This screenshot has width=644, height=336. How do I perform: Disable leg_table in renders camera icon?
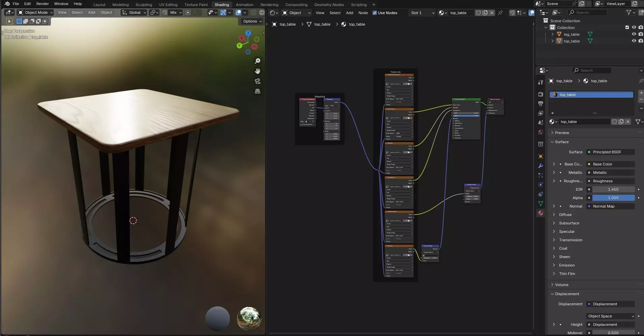(x=641, y=34)
